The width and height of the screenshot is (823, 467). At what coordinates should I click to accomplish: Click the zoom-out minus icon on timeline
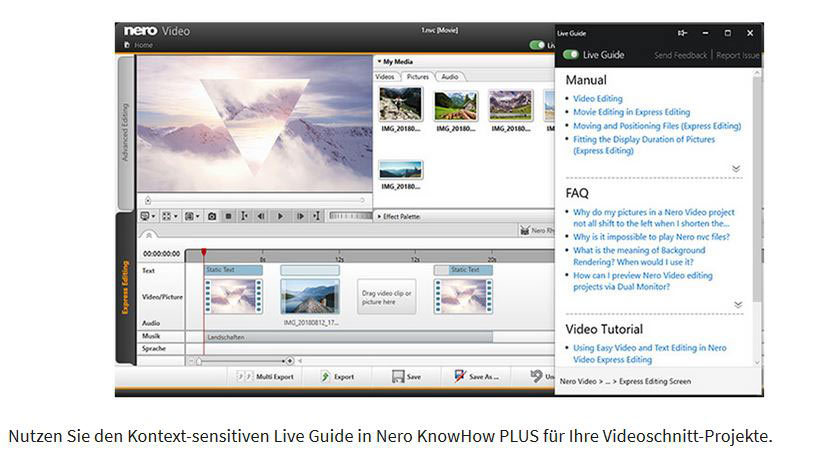192,361
